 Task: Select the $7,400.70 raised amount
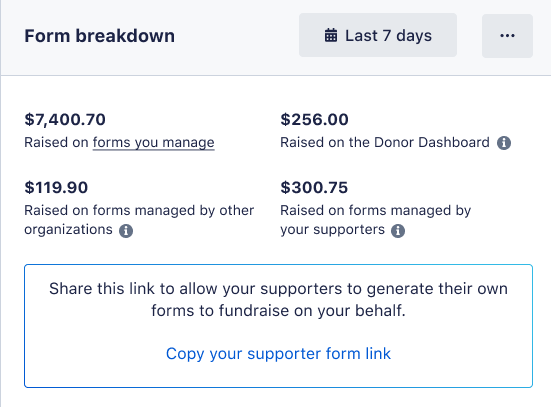tap(65, 119)
